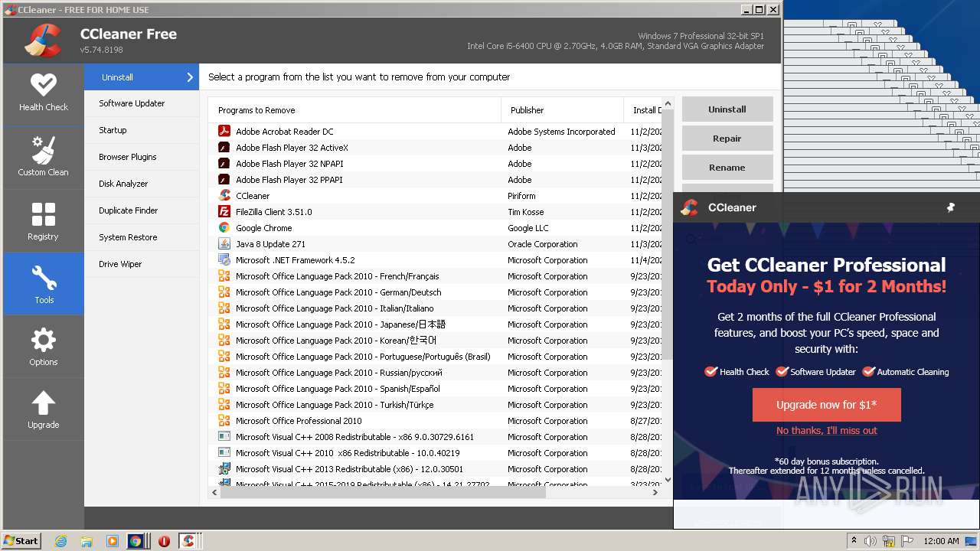Screen dimensions: 980x551
Task: Select Office Language Pack Japanese row
Action: click(435, 324)
